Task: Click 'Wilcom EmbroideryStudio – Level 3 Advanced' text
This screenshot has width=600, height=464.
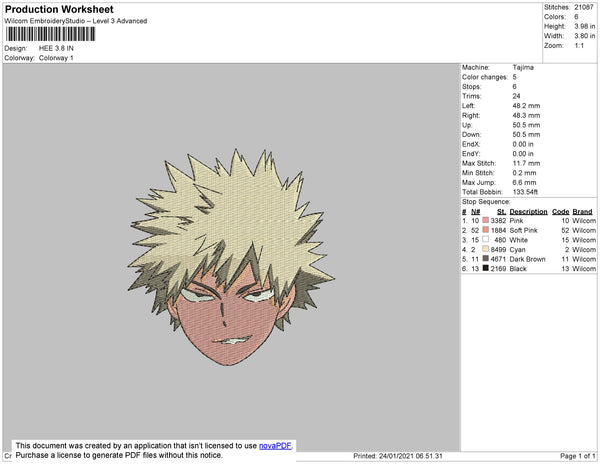Action: pos(76,21)
